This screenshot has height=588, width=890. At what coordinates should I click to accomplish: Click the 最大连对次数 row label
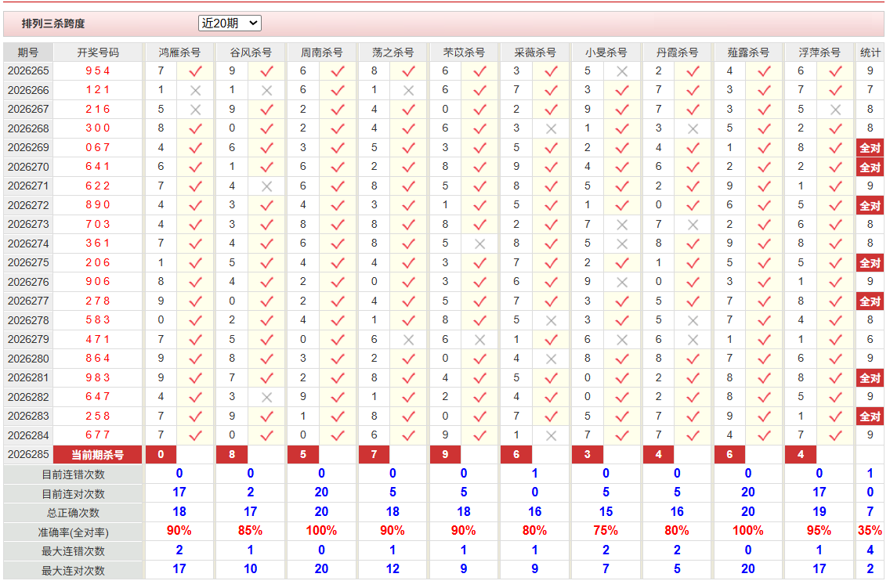click(73, 571)
